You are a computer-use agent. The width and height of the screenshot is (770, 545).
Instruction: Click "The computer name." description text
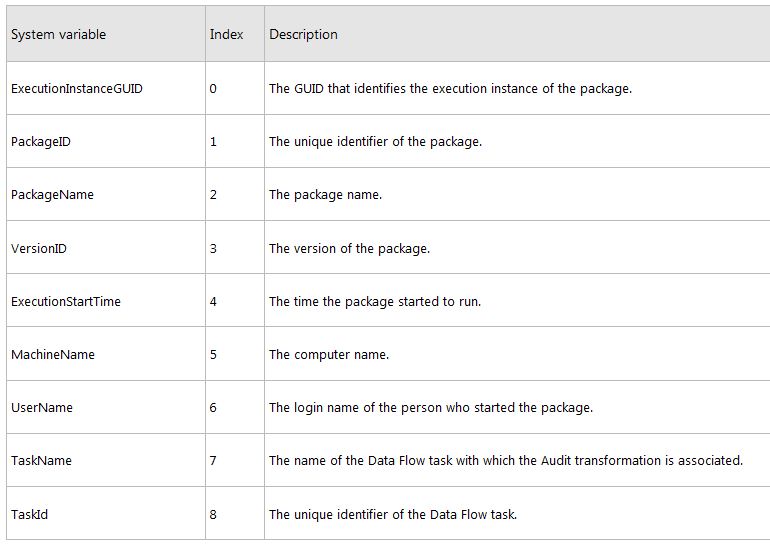329,355
